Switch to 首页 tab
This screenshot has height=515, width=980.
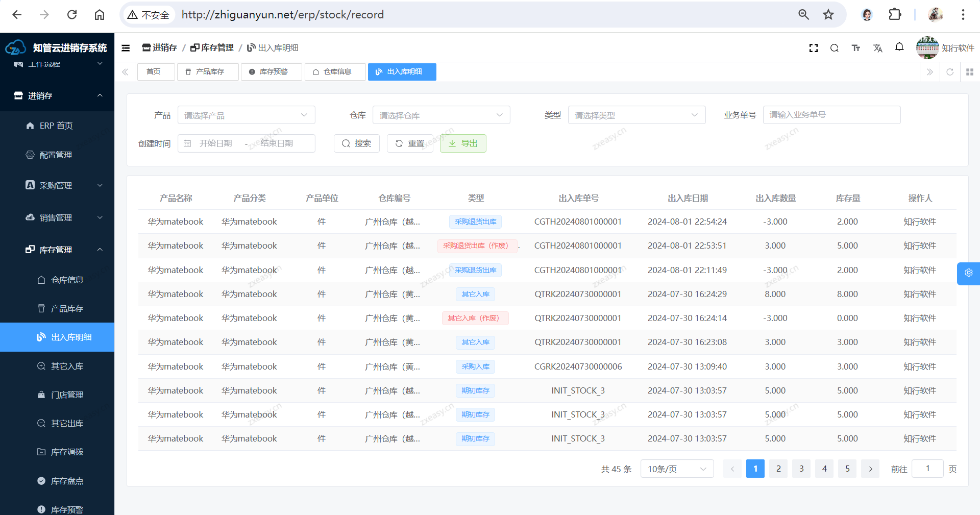pos(156,72)
